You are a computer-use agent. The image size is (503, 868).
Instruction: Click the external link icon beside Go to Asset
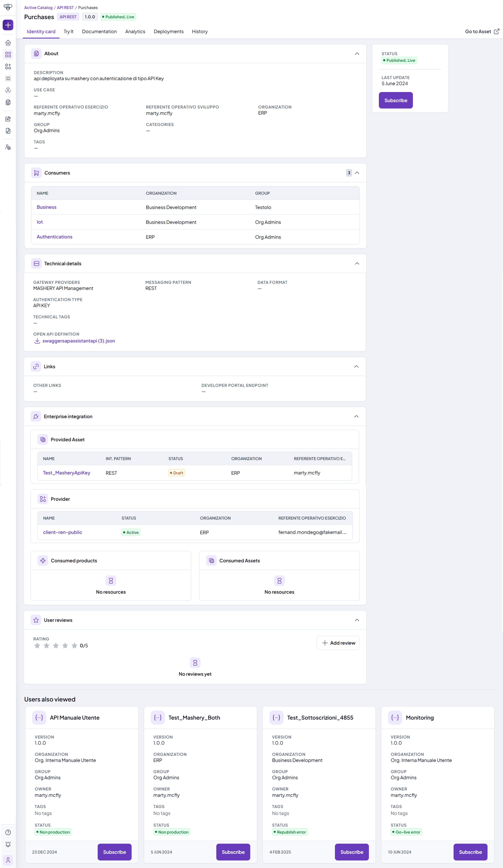coord(496,31)
